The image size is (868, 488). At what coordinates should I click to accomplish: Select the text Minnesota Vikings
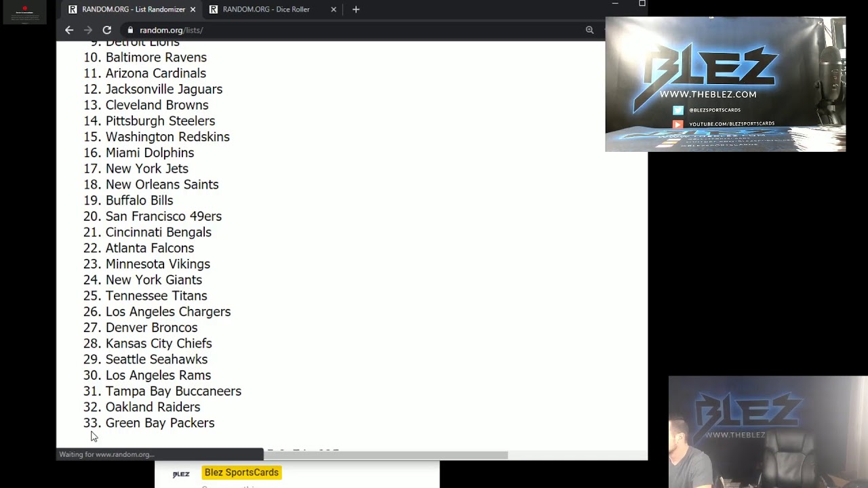click(158, 264)
